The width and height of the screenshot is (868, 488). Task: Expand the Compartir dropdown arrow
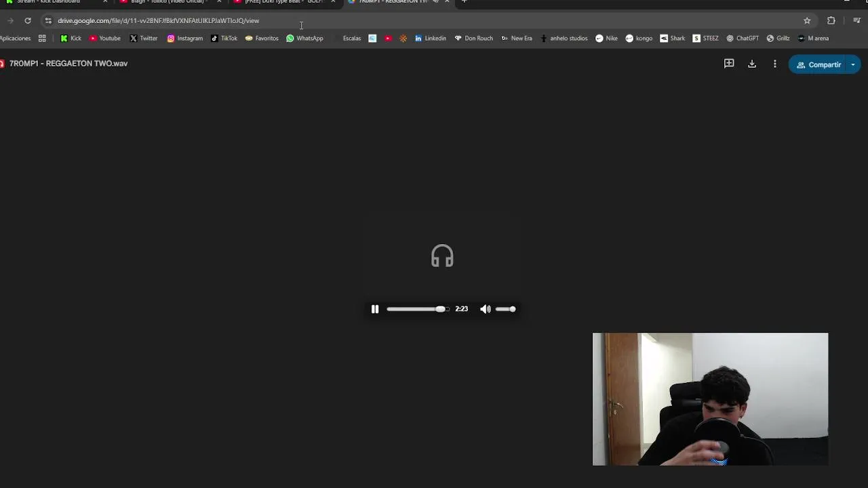pyautogui.click(x=853, y=64)
